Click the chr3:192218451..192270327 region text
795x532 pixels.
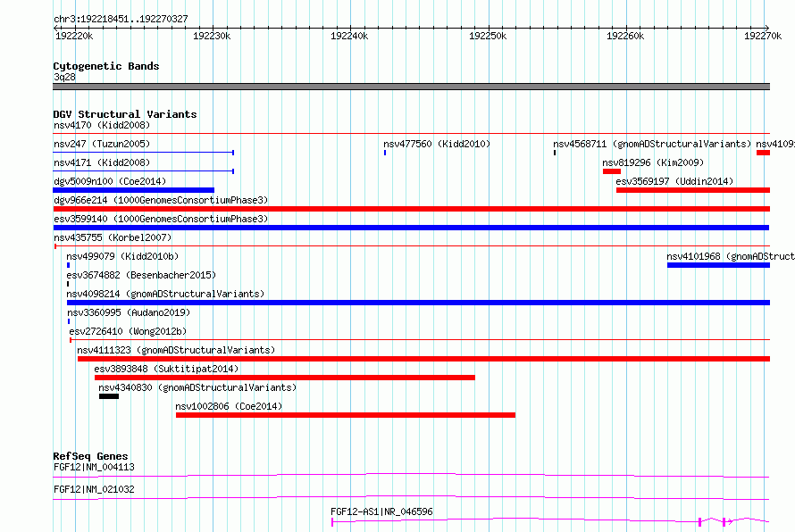(x=121, y=20)
